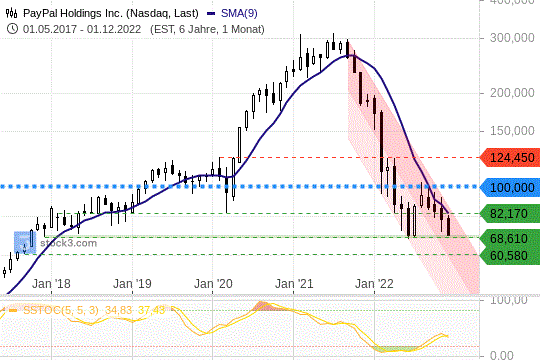Click the Jan '20 axis label
Viewport: 540px width, 360px height.
tap(213, 284)
